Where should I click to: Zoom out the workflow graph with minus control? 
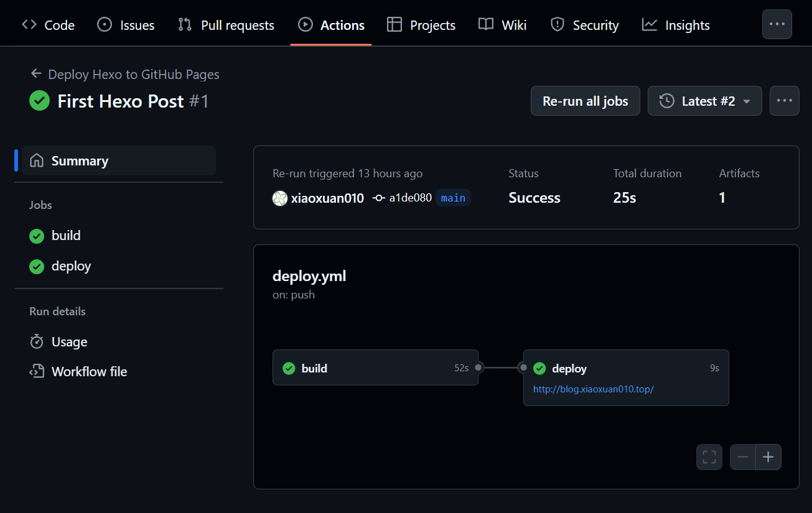coord(742,456)
